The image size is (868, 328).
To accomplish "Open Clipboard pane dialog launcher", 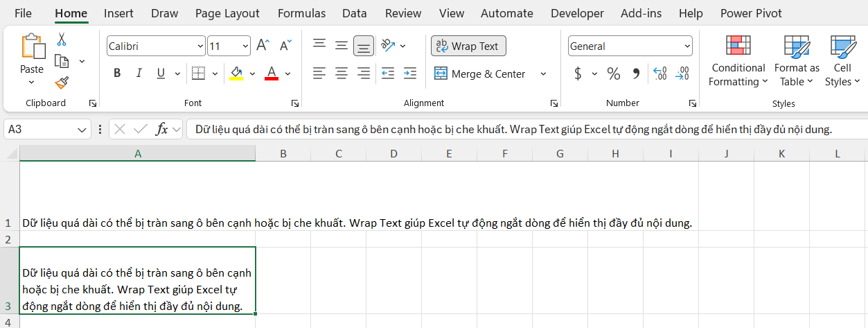I will coord(92,103).
